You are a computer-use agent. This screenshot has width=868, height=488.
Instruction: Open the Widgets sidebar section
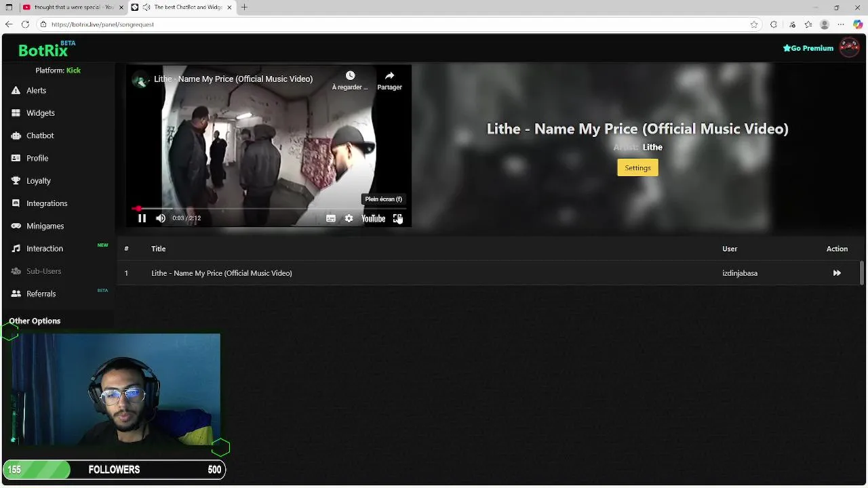40,113
